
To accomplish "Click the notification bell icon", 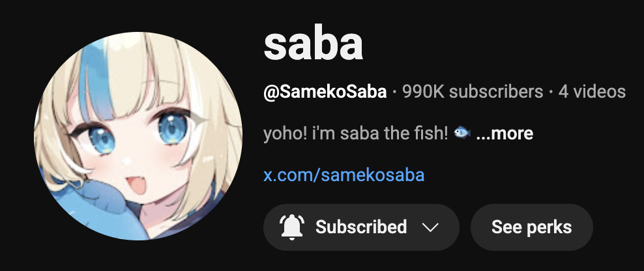I will (291, 227).
